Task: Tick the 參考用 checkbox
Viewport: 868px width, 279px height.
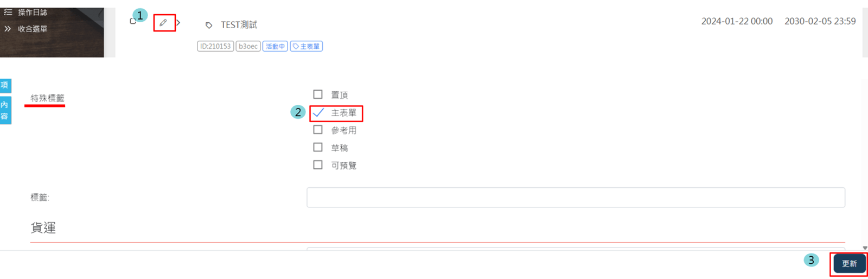Action: [x=318, y=130]
